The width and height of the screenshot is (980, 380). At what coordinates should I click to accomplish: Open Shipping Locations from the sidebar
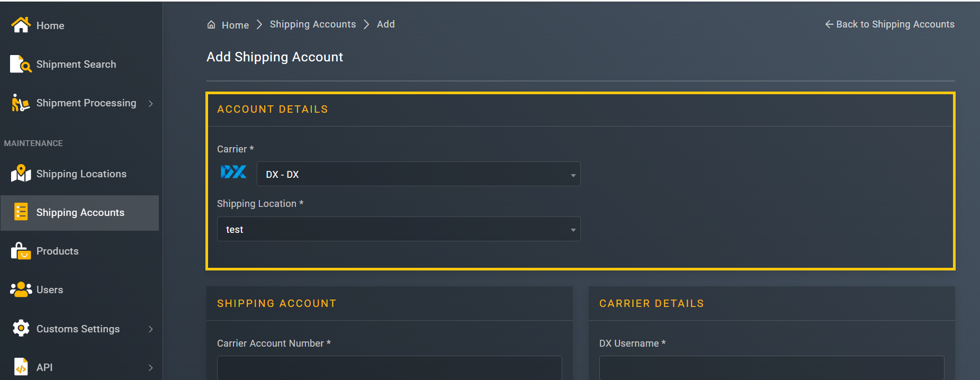click(20, 174)
